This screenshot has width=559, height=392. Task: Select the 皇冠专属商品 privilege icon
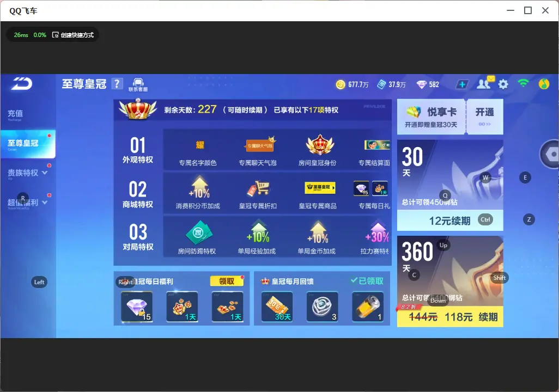tap(320, 187)
